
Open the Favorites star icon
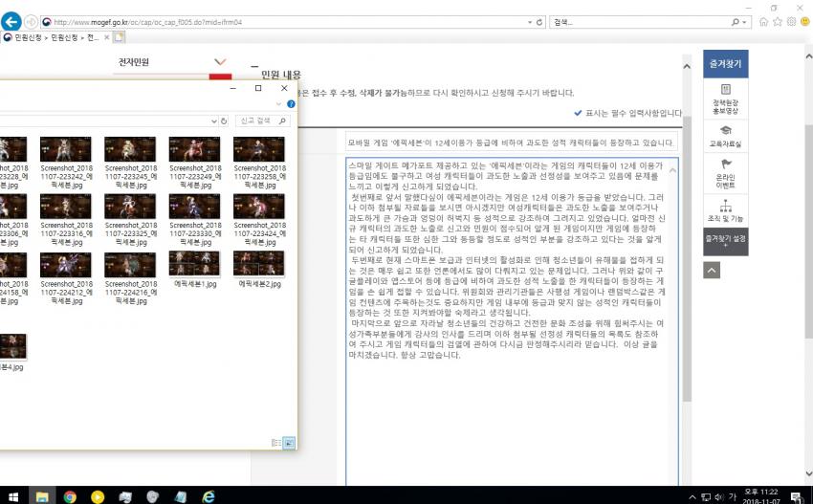coord(778,22)
